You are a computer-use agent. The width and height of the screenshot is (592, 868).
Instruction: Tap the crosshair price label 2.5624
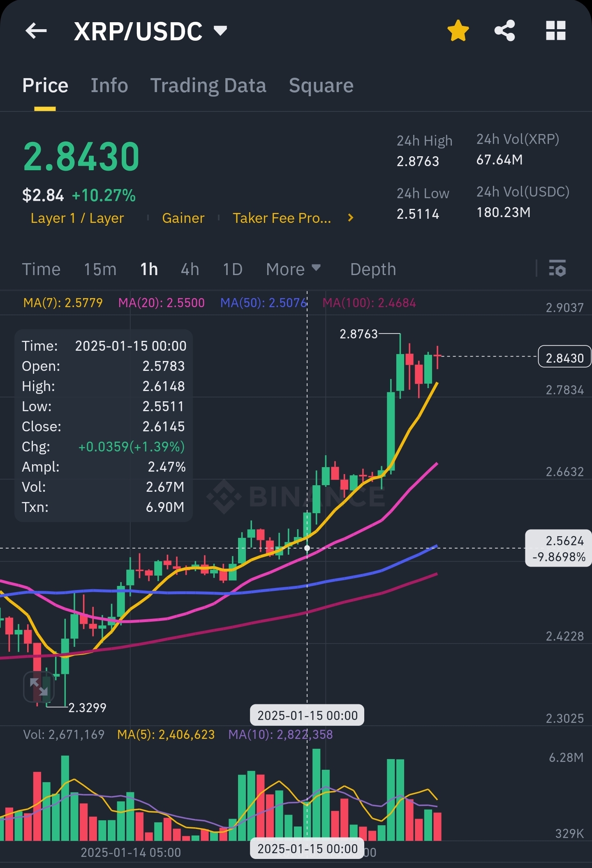(559, 548)
